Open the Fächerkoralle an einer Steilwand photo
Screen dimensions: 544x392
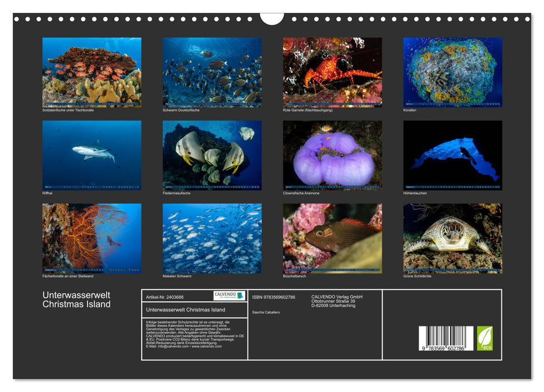(x=92, y=239)
